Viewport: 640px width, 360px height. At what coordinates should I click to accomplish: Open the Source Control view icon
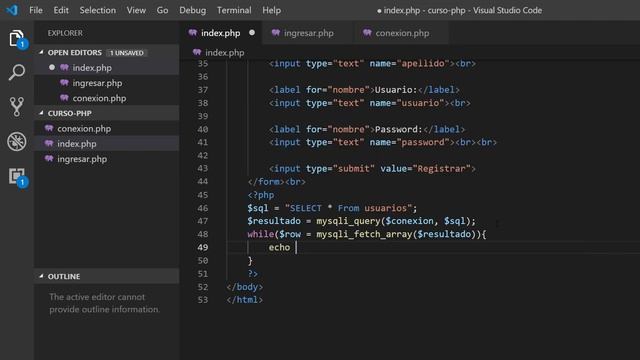point(17,107)
